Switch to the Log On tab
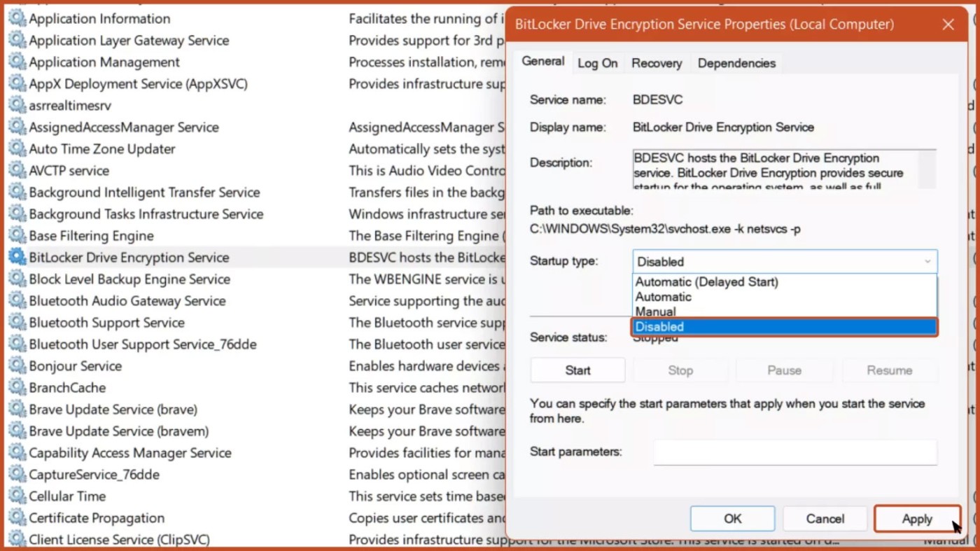 click(597, 63)
